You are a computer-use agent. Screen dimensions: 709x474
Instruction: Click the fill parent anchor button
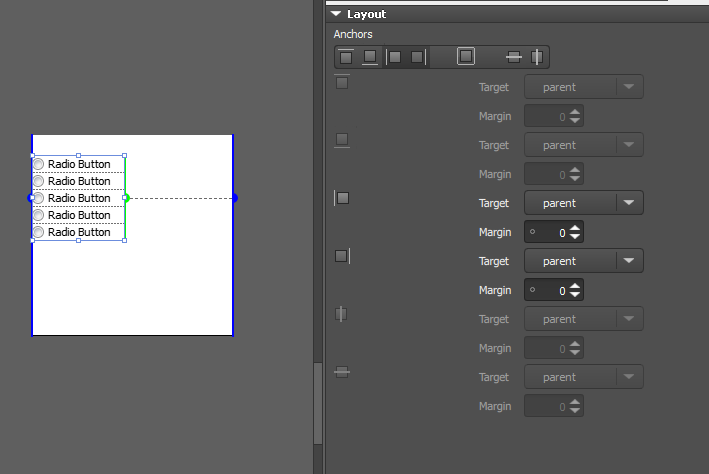(x=466, y=57)
